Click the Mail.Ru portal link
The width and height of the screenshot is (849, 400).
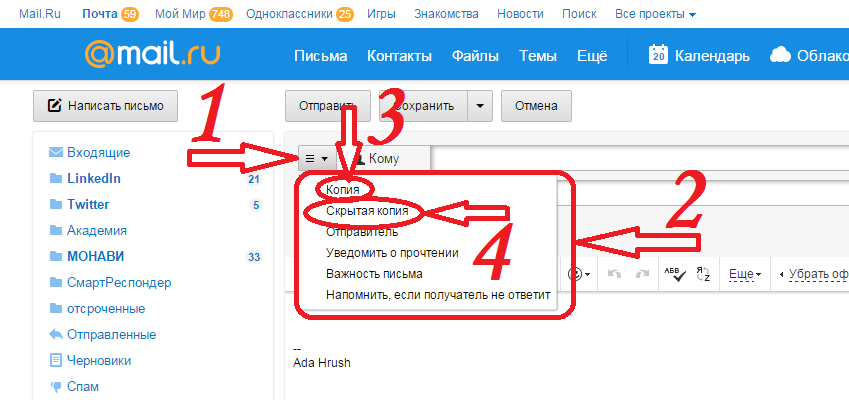[x=38, y=14]
